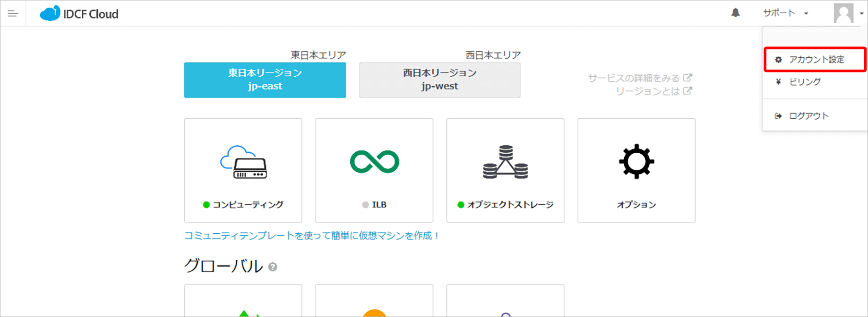Click the user avatar image
Viewport: 868px width, 317px height.
[843, 13]
